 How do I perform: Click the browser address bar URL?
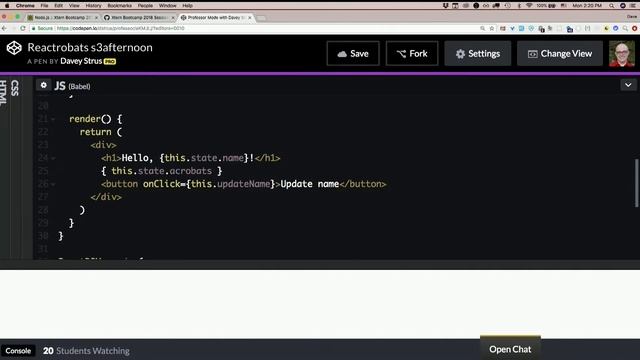tap(120, 29)
